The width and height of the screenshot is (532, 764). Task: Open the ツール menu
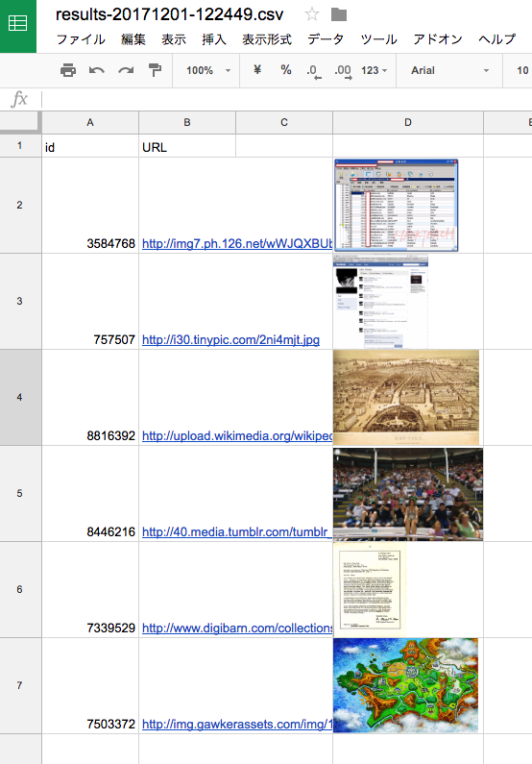tap(378, 39)
